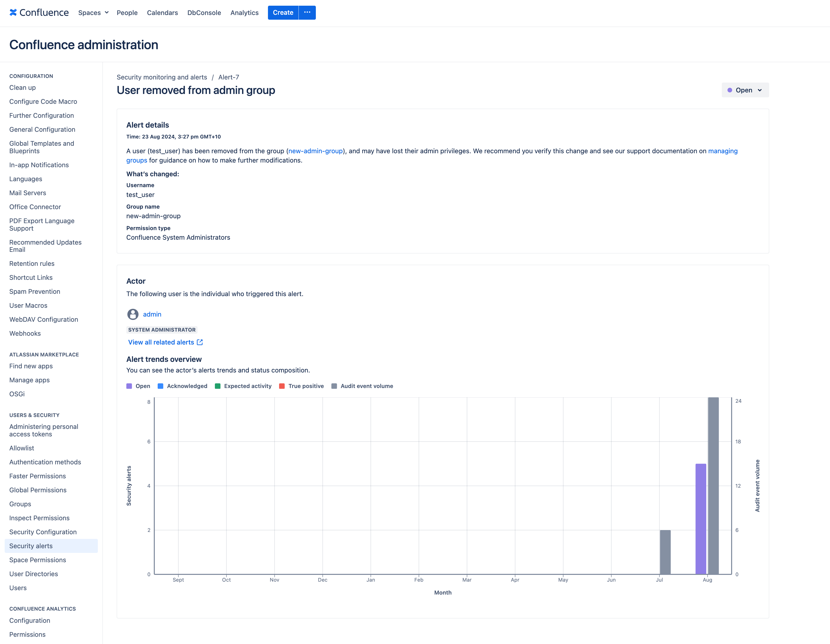The width and height of the screenshot is (830, 644).
Task: Toggle the Expected activity legend series
Action: 243,386
